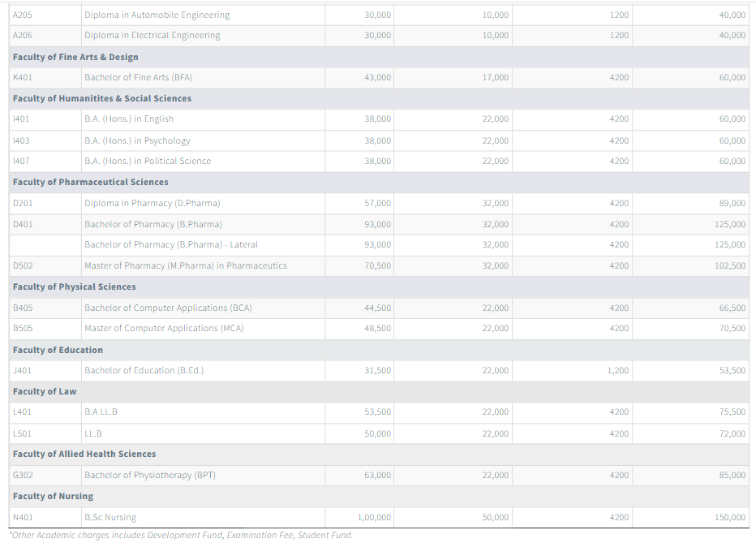
Task: Select course code A205
Action: coord(22,15)
